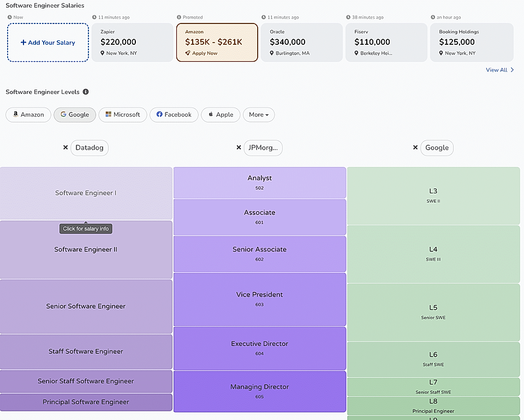Open the Zapier $220,000 salary card

point(132,43)
